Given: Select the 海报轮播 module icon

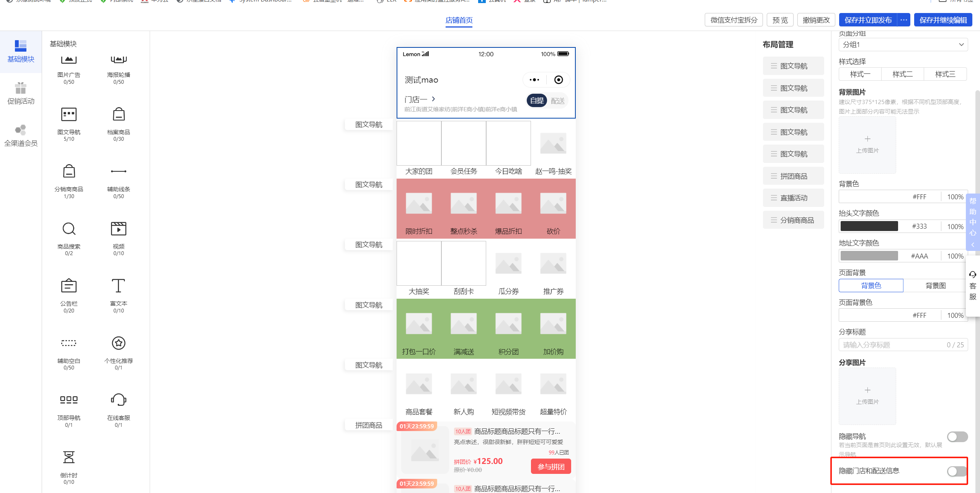Looking at the screenshot, I should [119, 59].
